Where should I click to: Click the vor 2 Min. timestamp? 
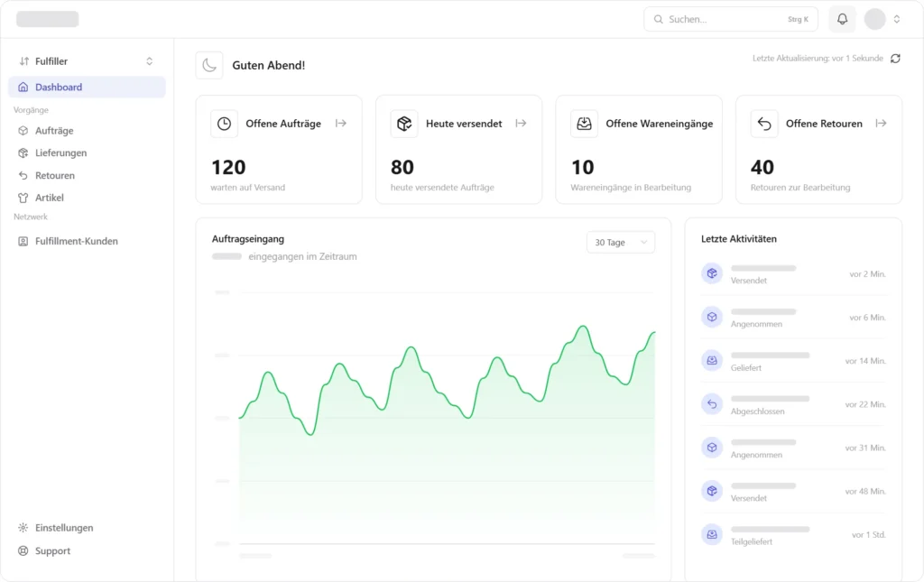click(867, 274)
